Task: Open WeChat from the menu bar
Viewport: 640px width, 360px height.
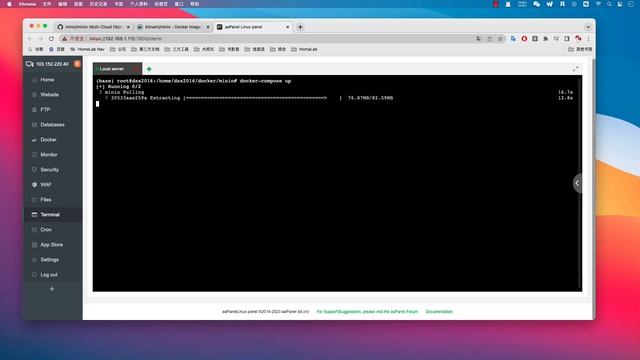Action: (x=536, y=4)
